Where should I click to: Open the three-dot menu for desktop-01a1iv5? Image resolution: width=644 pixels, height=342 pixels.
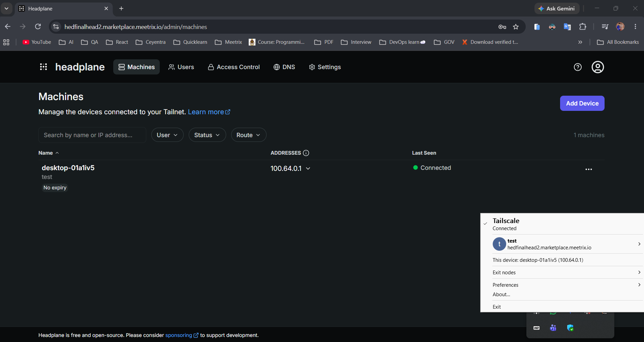point(589,169)
